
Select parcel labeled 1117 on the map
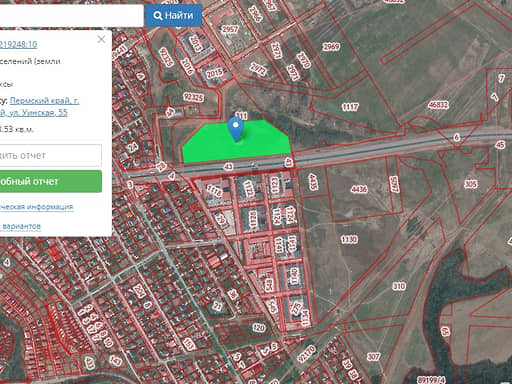[x=350, y=107]
